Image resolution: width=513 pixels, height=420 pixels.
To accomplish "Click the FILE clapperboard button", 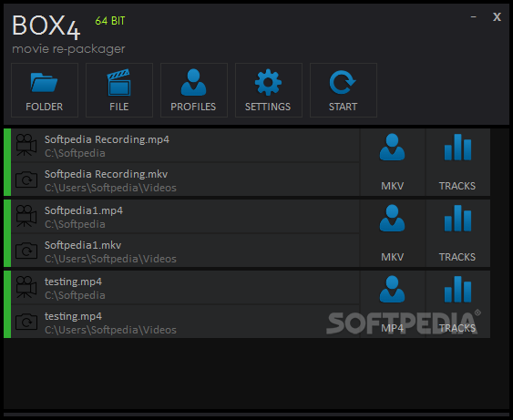I will click(x=119, y=90).
